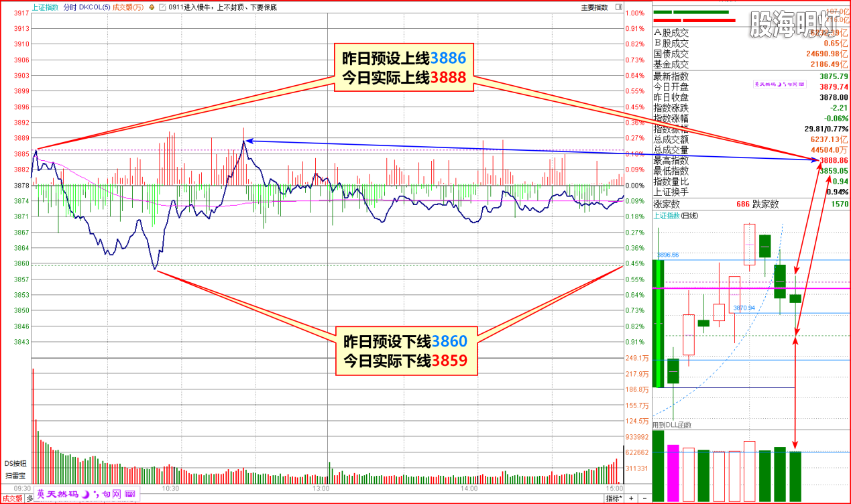The image size is (851, 504).
Task: Click the punctuation icon in the input method bar
Action: 97,495
